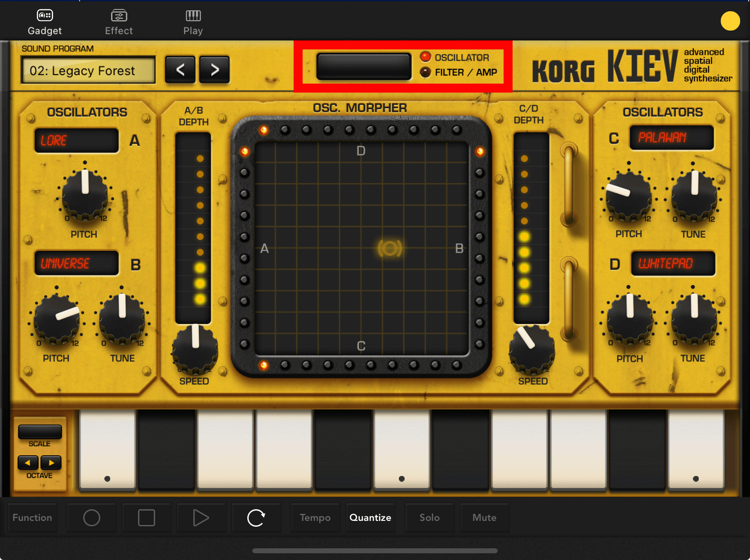Select previous sound program arrow
The height and width of the screenshot is (560, 750).
point(180,70)
